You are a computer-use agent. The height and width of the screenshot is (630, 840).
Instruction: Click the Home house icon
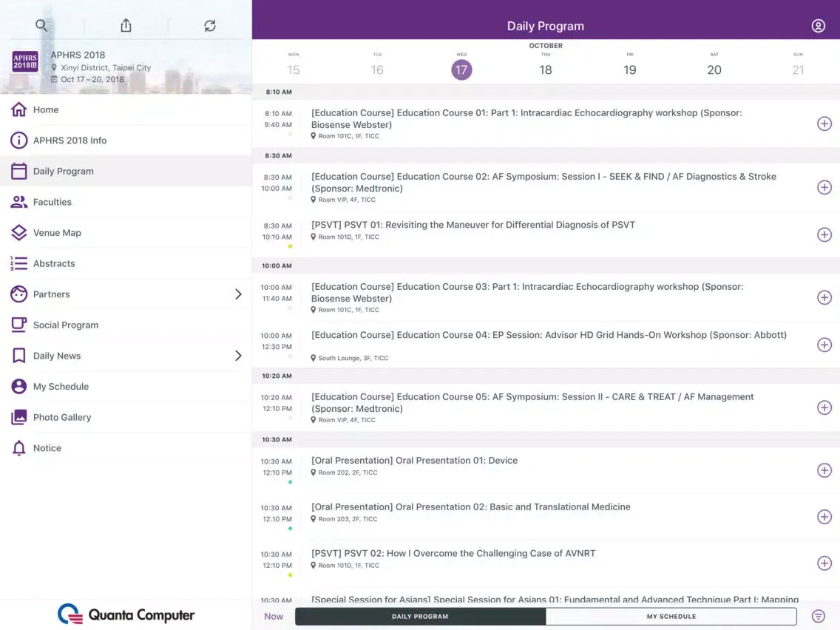[18, 109]
